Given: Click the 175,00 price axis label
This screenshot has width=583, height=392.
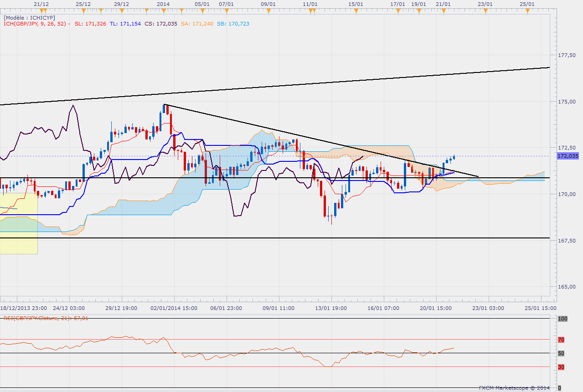Looking at the screenshot, I should point(567,102).
